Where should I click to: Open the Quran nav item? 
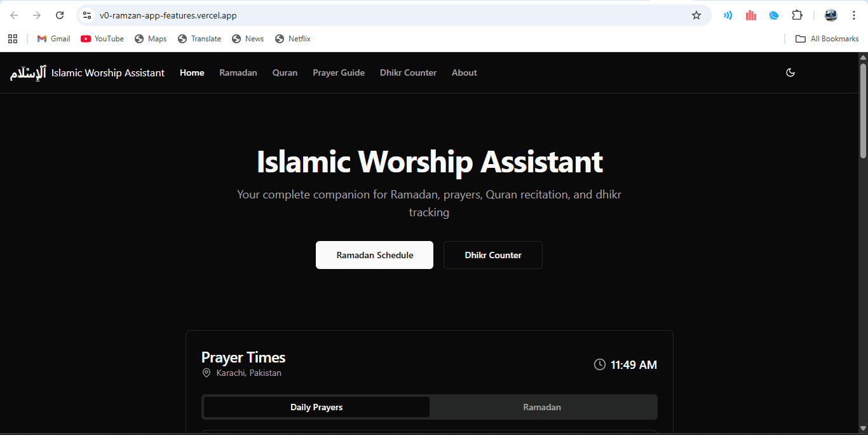coord(285,72)
